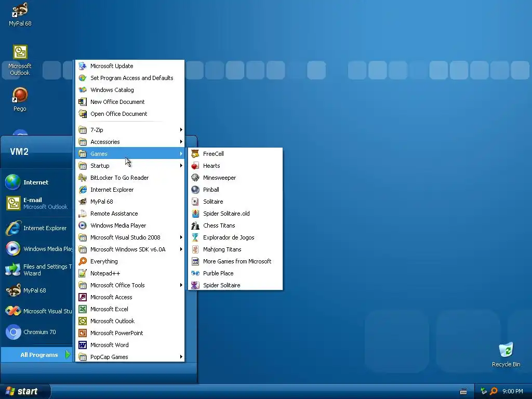Open Windows Catalog icon
Viewport: 532px width, 399px height.
coord(83,90)
